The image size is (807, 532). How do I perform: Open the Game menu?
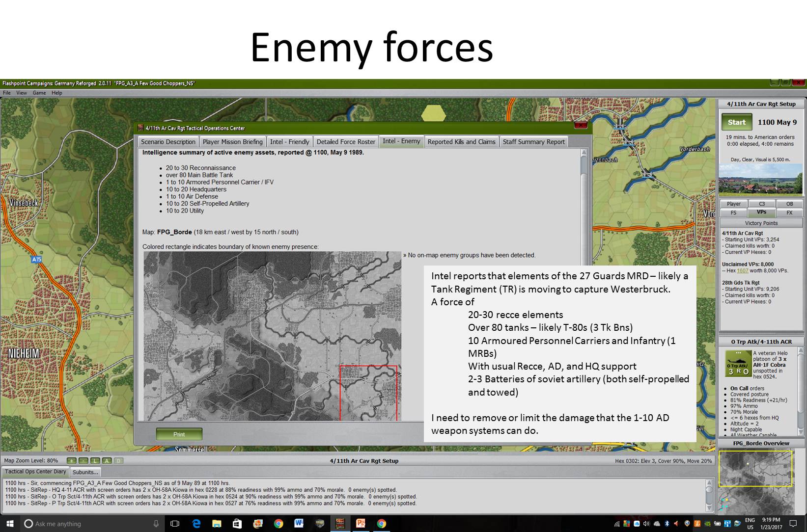pyautogui.click(x=39, y=93)
